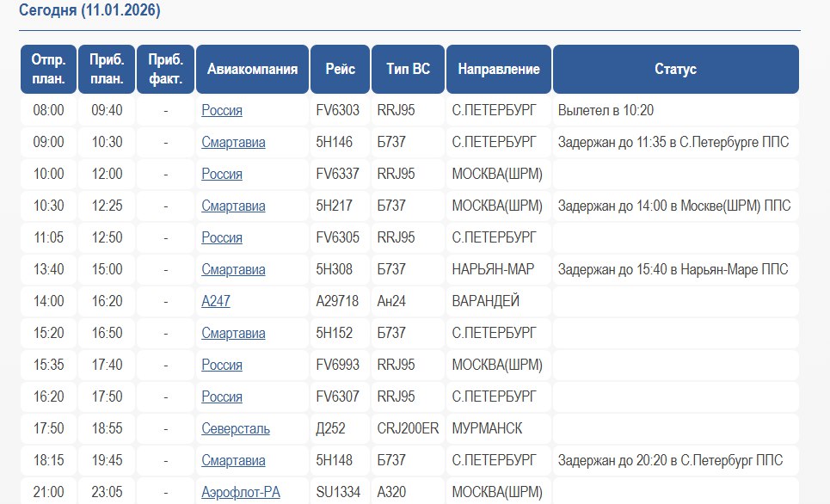Open Смартавиа link for flight 5H217

click(233, 206)
